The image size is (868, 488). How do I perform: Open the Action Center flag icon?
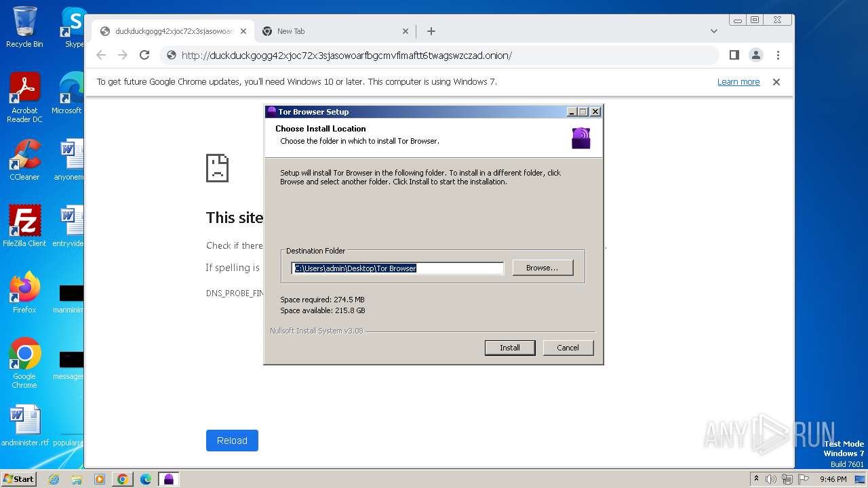point(804,479)
